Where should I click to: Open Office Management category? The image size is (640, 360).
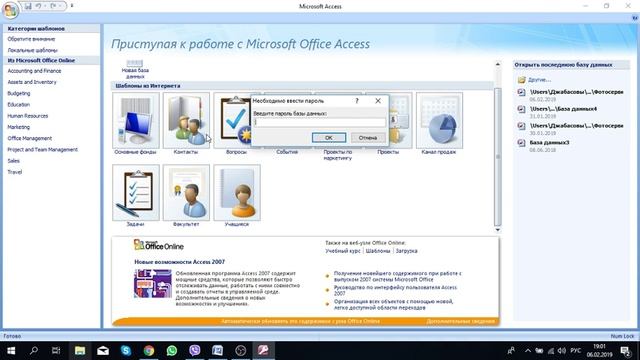pos(29,138)
